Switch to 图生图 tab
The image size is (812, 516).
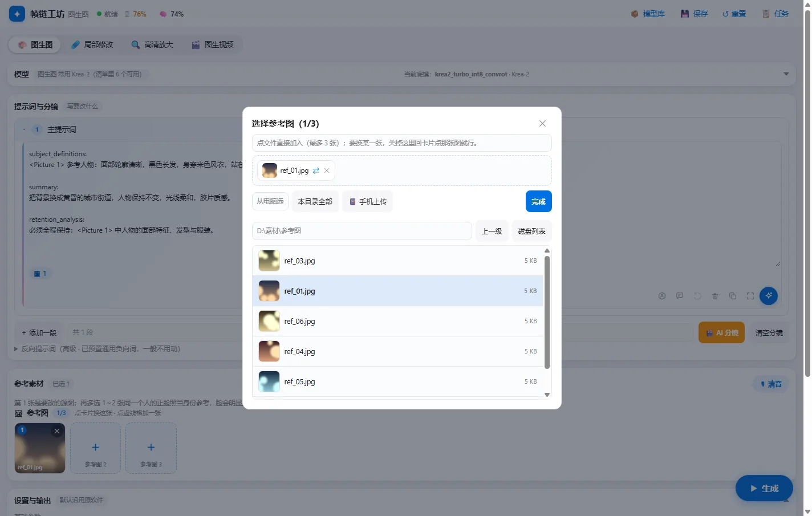point(35,44)
